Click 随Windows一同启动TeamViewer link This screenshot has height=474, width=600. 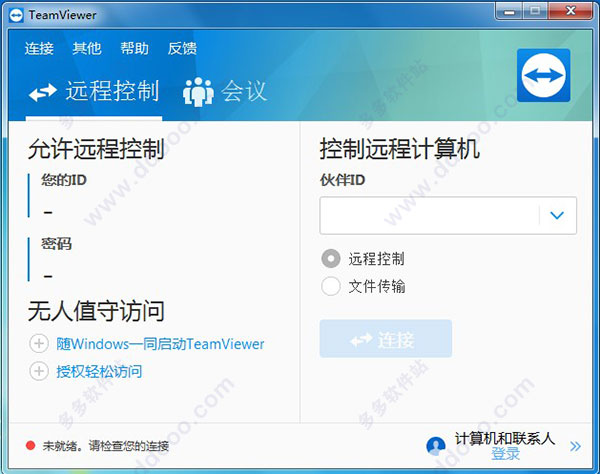click(x=160, y=344)
